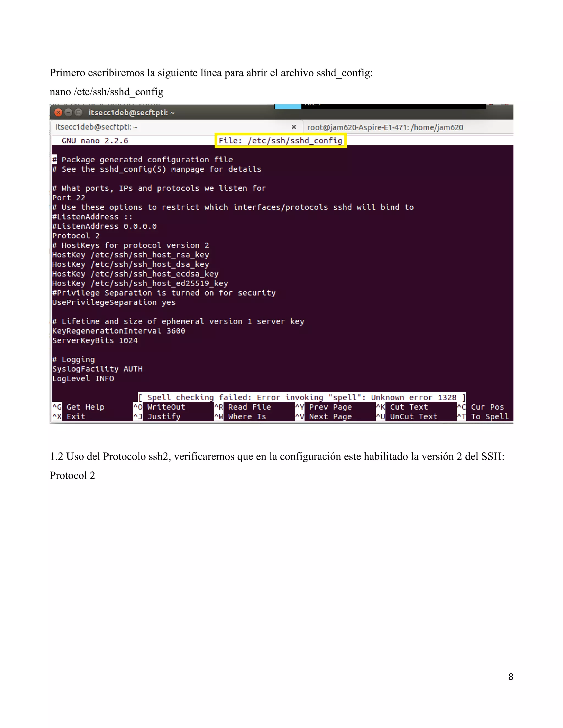Minimize the terminal window

pos(68,112)
